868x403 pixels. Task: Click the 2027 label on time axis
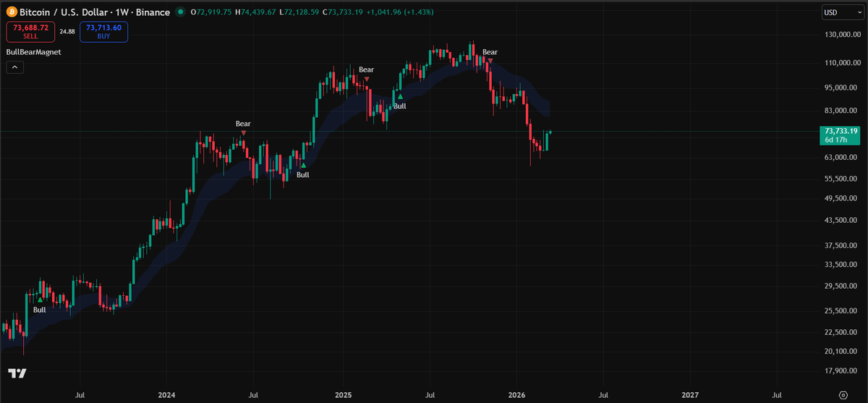(x=691, y=395)
